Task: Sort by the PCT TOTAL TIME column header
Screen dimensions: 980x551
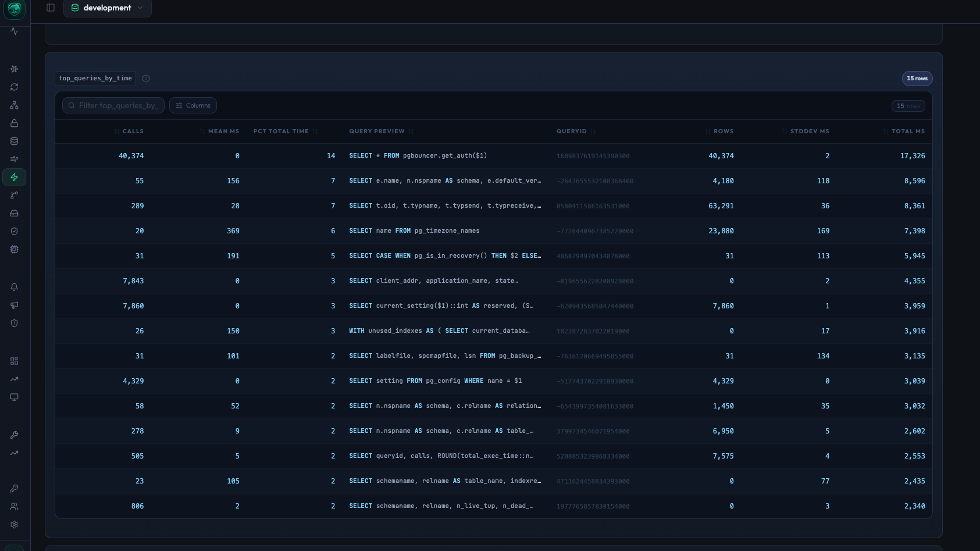Action: coord(286,131)
